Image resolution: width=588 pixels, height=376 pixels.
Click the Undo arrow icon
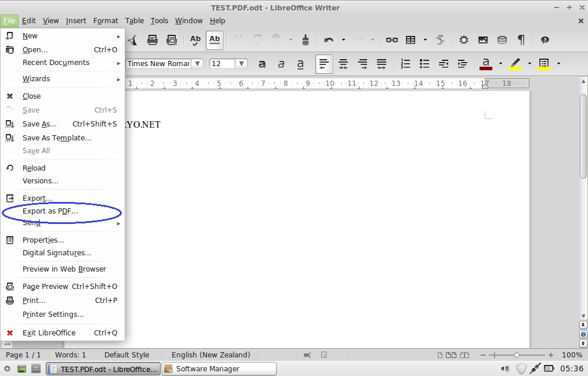pos(329,40)
